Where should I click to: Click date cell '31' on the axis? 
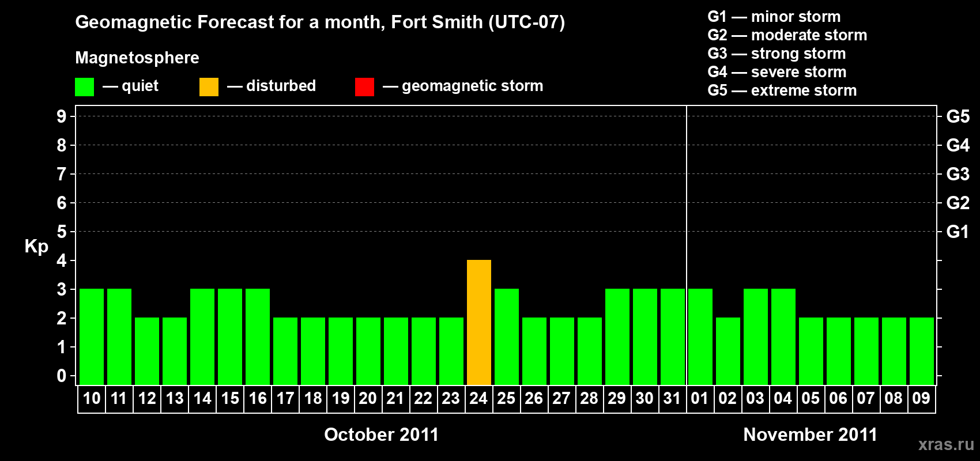tap(673, 399)
